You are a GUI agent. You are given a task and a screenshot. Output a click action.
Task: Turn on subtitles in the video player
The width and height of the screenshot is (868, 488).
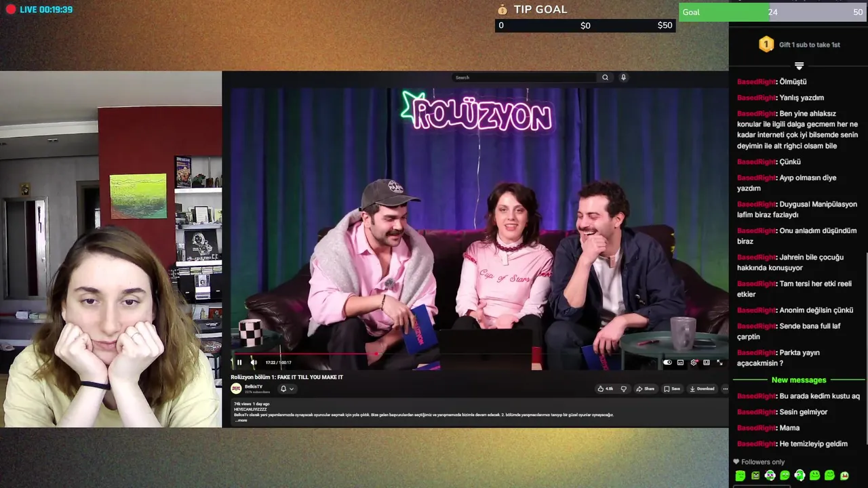[x=680, y=363]
